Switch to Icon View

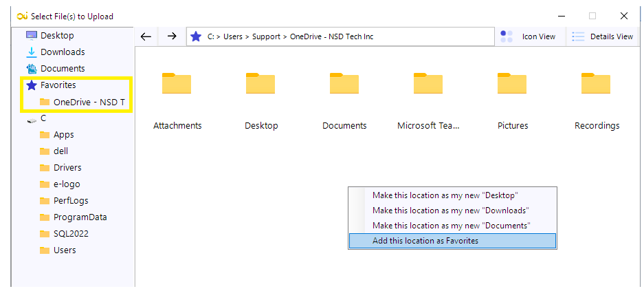coord(529,36)
